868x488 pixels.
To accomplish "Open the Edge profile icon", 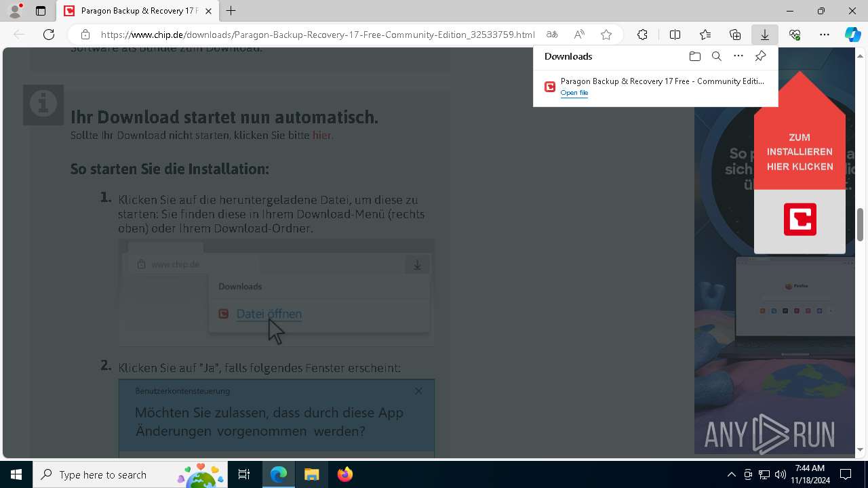I will 15,11.
